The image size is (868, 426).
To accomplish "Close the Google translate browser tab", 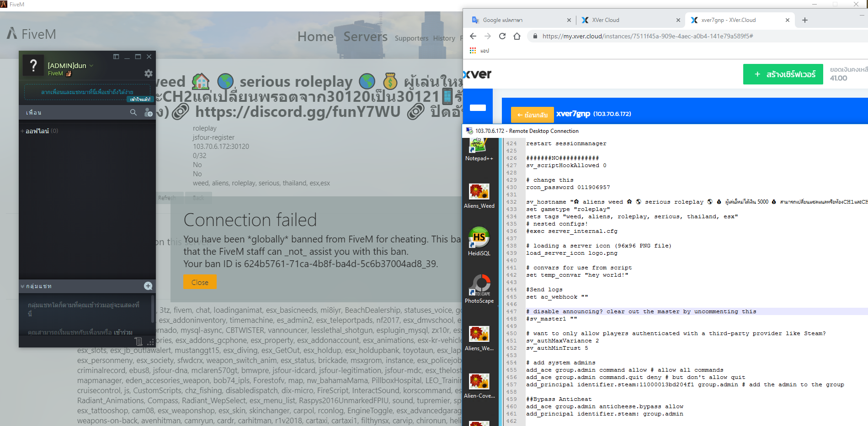I will tap(569, 20).
